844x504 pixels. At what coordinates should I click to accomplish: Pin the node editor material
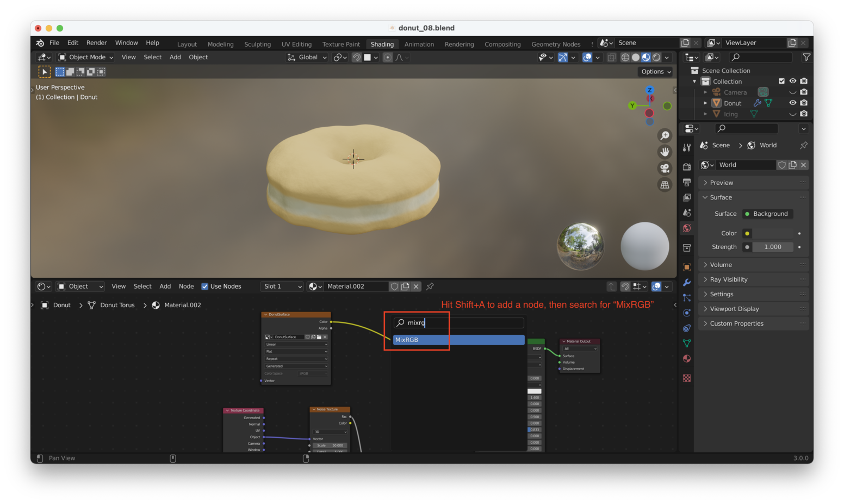tap(430, 287)
